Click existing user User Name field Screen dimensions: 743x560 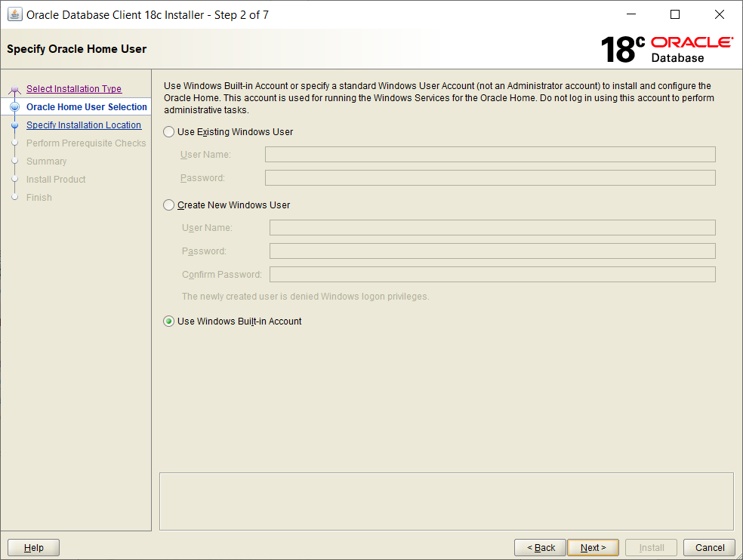(490, 155)
